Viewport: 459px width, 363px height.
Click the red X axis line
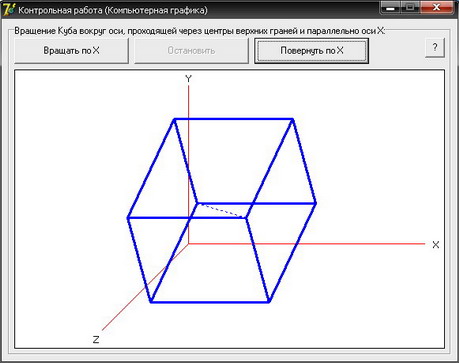click(x=307, y=244)
